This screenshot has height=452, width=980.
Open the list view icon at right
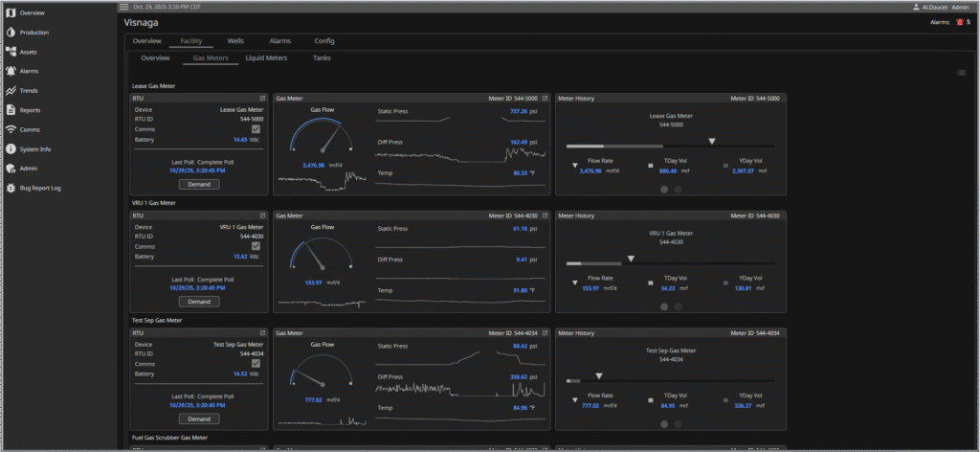[x=961, y=73]
